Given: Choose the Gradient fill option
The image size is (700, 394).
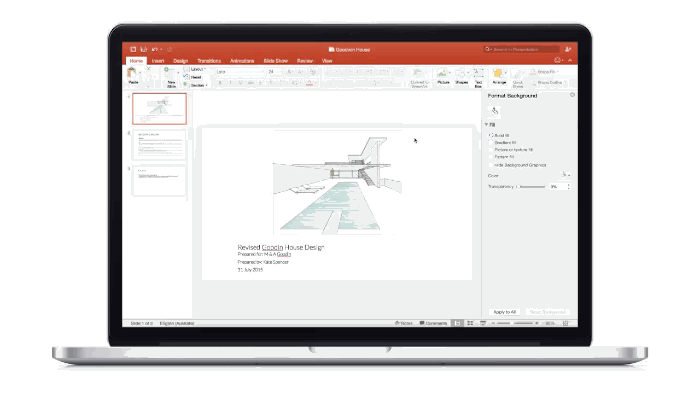Looking at the screenshot, I should (491, 143).
